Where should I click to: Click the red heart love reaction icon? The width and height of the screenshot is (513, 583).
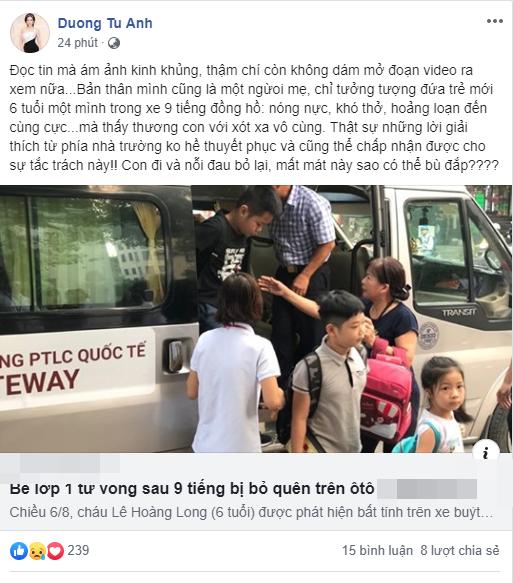click(x=55, y=551)
